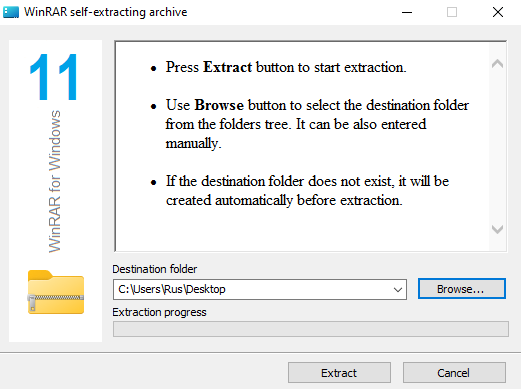
Task: Start extraction with the Extract button
Action: coord(339,373)
